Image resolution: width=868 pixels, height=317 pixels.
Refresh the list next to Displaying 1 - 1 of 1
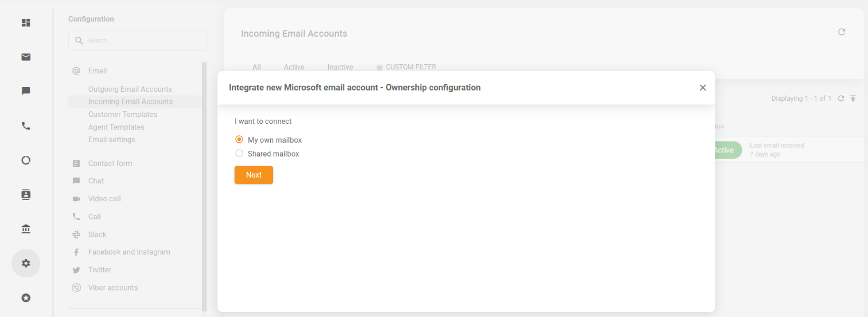pyautogui.click(x=841, y=99)
